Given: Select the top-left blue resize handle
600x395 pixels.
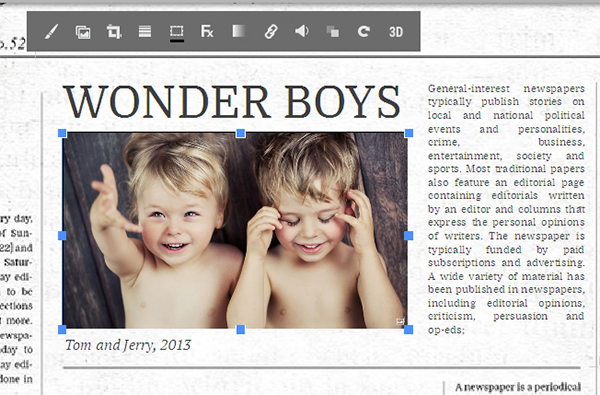Looking at the screenshot, I should (x=62, y=133).
